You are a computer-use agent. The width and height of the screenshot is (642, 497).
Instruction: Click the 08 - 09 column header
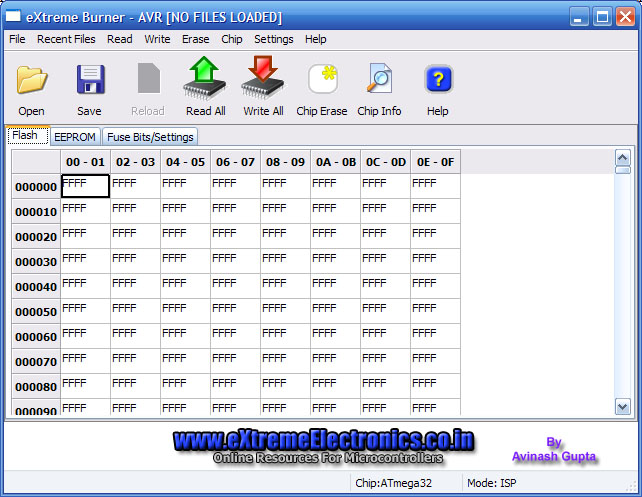pos(285,162)
